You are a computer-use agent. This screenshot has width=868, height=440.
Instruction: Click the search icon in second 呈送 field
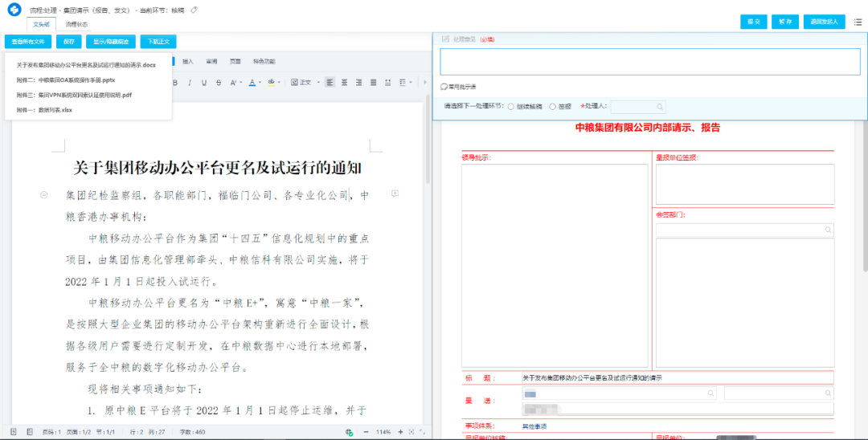click(x=828, y=393)
